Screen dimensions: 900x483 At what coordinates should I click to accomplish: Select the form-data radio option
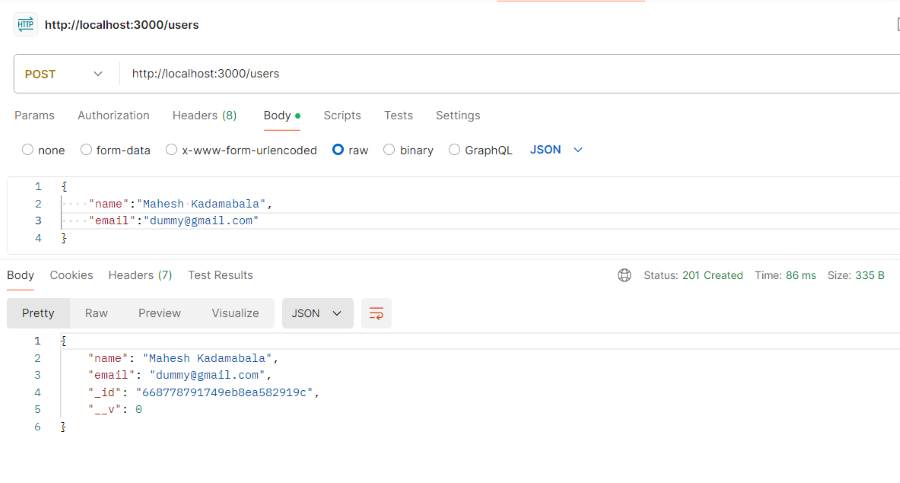coord(86,150)
